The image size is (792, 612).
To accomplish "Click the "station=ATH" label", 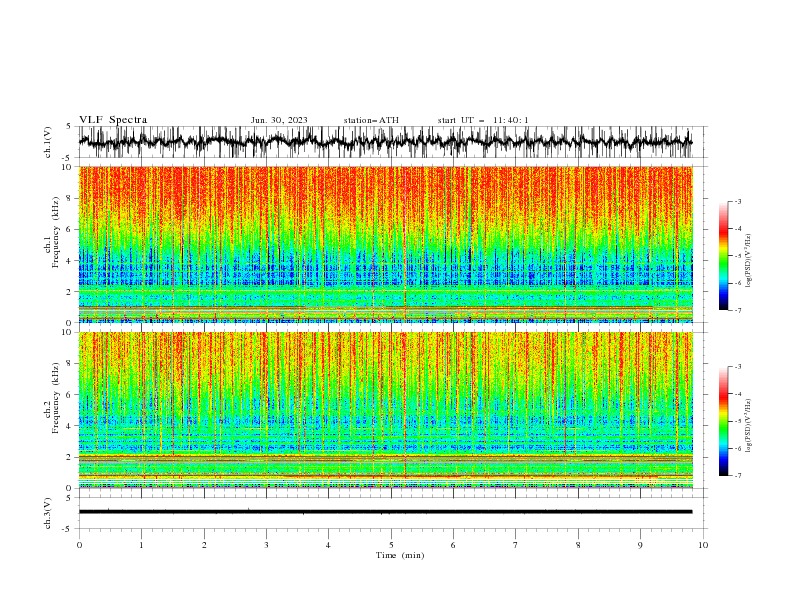I will click(x=371, y=120).
